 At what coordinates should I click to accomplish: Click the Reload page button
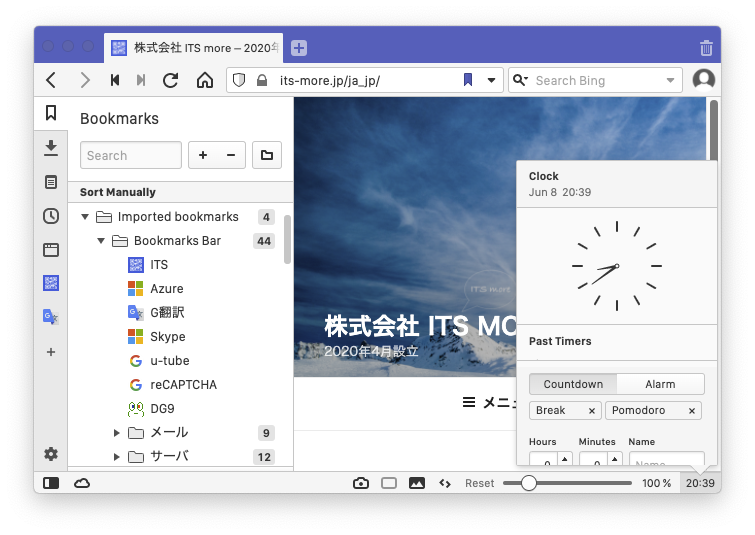tap(171, 80)
